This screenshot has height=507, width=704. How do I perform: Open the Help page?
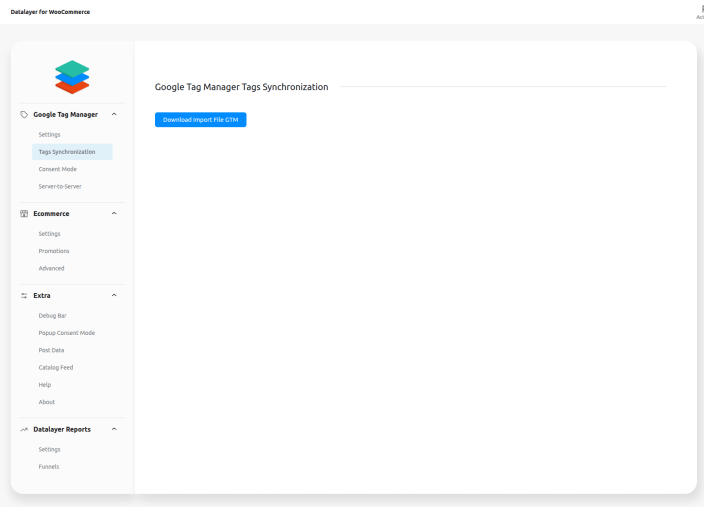tap(44, 385)
